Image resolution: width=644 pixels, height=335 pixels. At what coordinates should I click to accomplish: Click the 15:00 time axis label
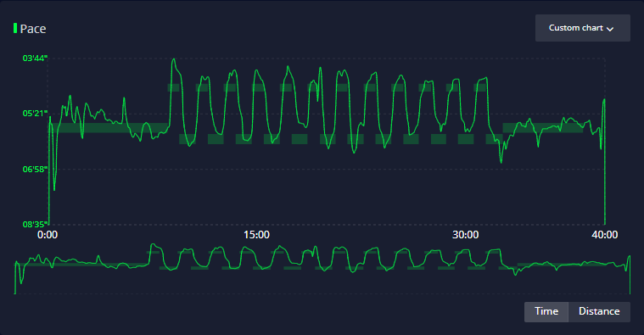click(257, 235)
